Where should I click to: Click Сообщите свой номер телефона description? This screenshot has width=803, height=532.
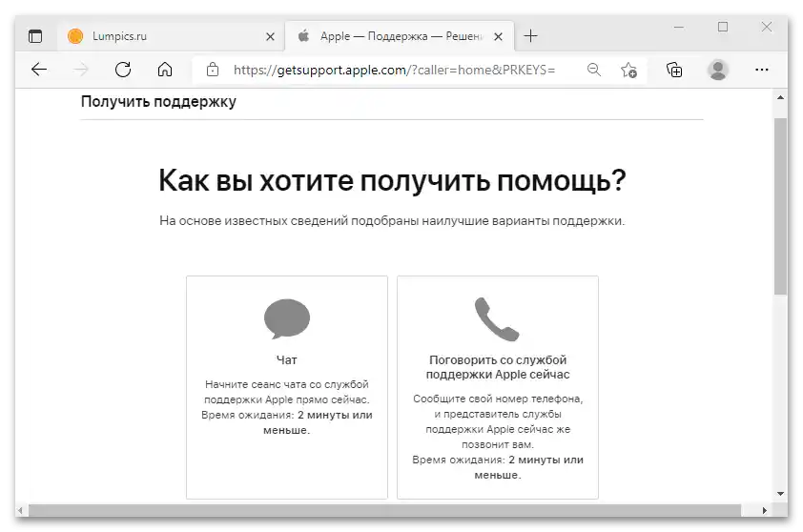(x=498, y=420)
